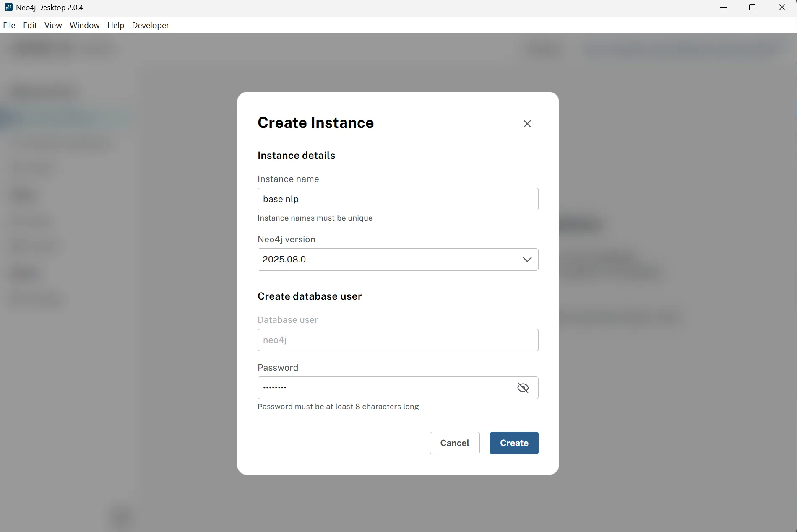Click the 'Password' field label

(x=278, y=368)
